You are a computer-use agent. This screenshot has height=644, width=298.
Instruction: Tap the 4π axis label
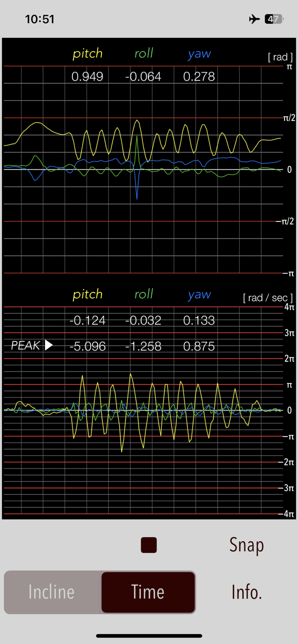tap(289, 307)
